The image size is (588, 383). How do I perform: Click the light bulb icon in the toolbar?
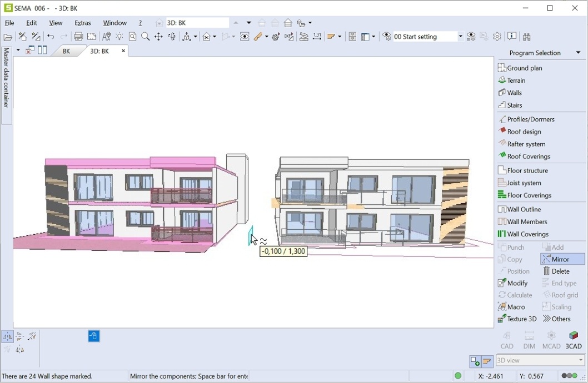[119, 37]
